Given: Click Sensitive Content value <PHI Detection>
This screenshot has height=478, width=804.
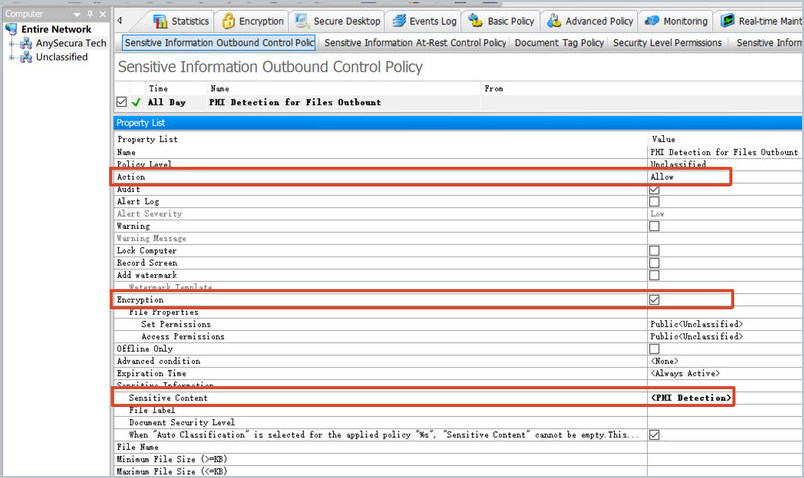Looking at the screenshot, I should click(x=691, y=398).
